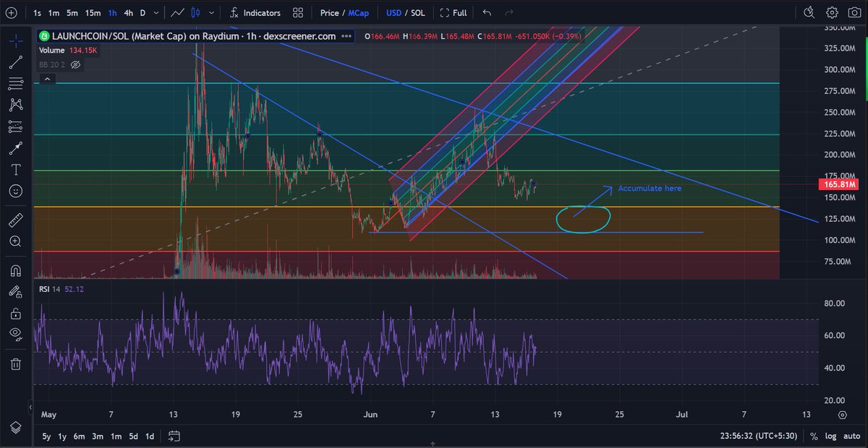
Task: Open the go to date calendar
Action: tap(174, 436)
